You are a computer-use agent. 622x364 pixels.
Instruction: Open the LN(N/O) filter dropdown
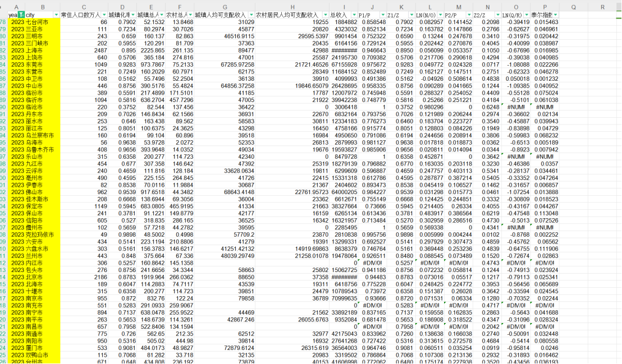click(441, 15)
